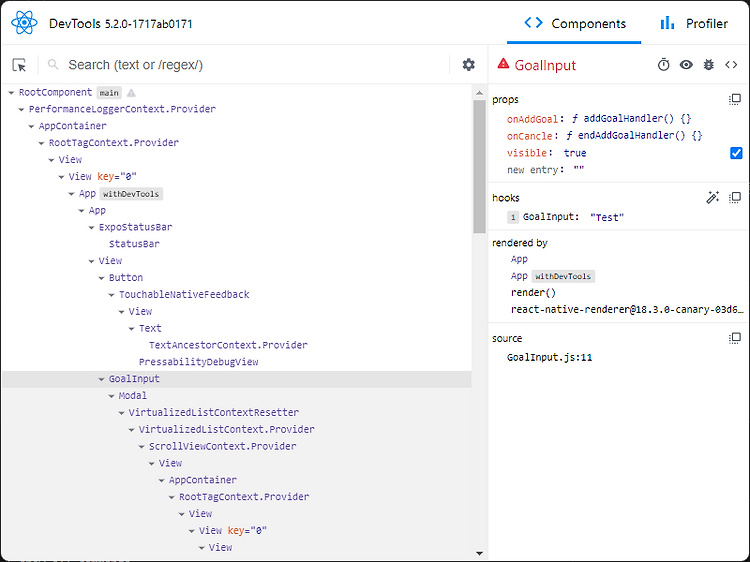This screenshot has width=750, height=562.
Task: Click the onAddGoal prop value
Action: [x=631, y=119]
